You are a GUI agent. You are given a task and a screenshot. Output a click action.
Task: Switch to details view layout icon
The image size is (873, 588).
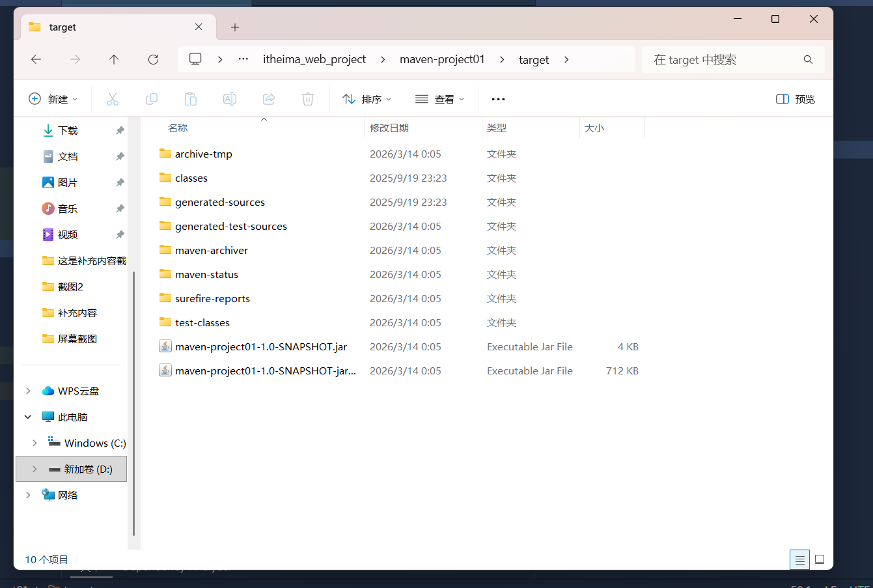800,559
